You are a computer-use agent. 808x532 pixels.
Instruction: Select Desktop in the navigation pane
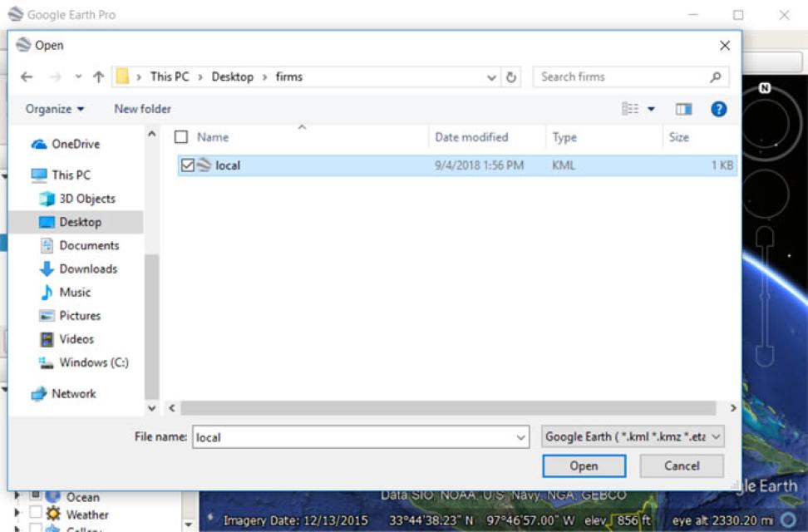pos(76,222)
